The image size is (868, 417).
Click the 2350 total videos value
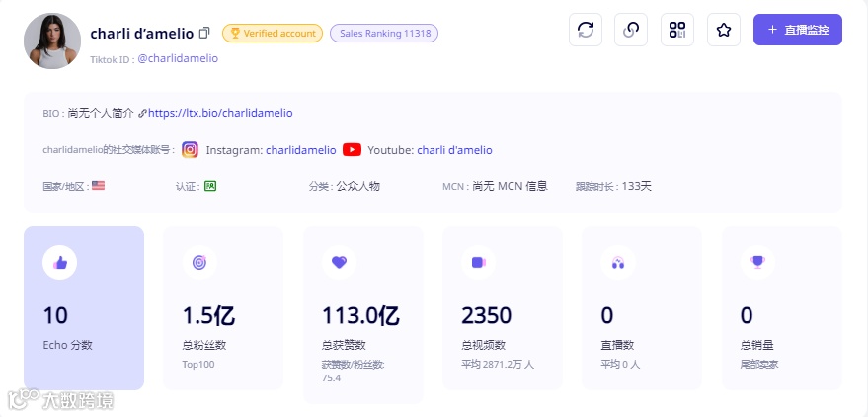(487, 315)
